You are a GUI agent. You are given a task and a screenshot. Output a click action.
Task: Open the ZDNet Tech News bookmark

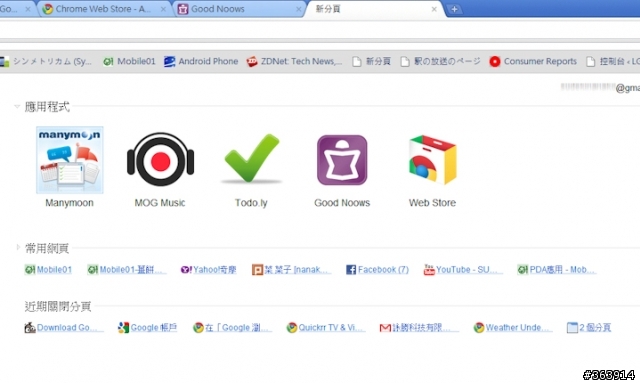294,61
